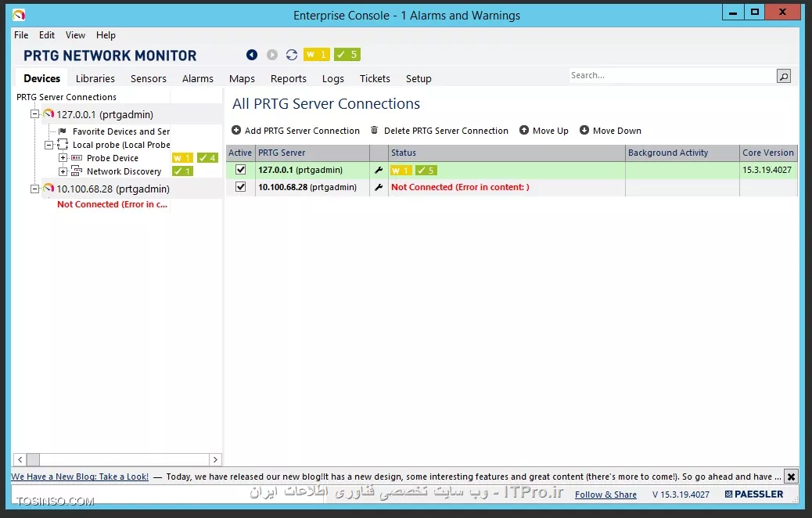Click the gauge icon next to 127.0.0.1 in the tree

[x=49, y=114]
